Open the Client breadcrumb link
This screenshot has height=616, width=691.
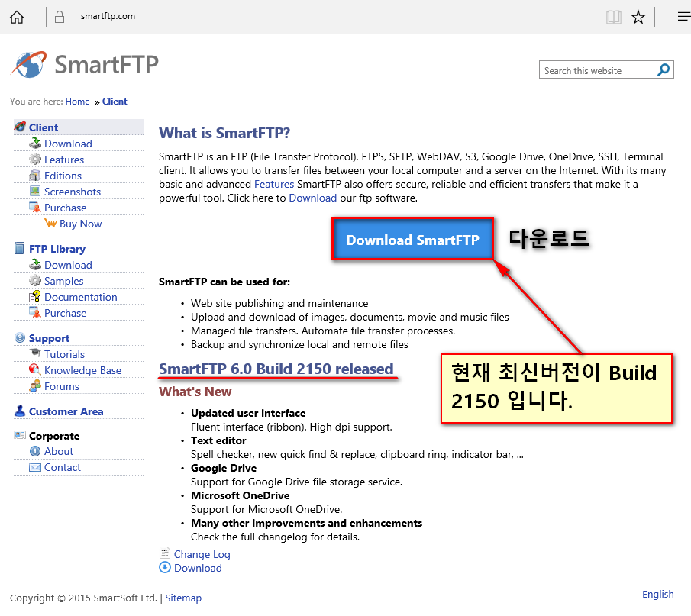[115, 102]
